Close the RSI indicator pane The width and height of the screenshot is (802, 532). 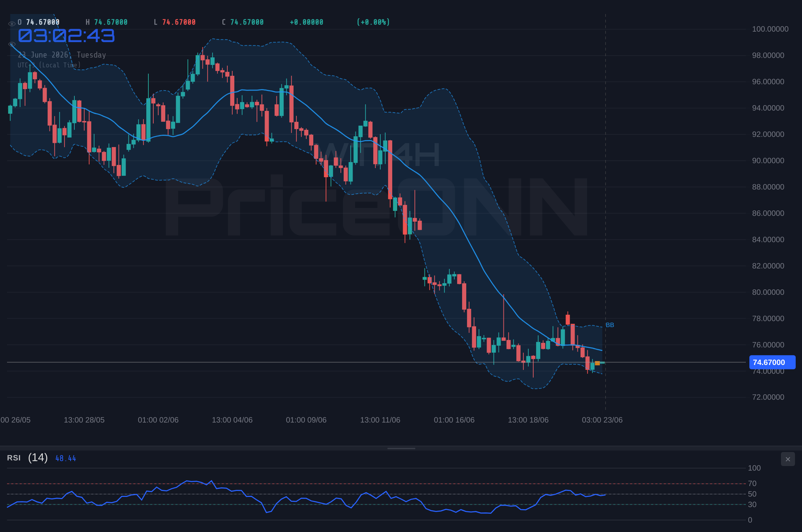(788, 459)
